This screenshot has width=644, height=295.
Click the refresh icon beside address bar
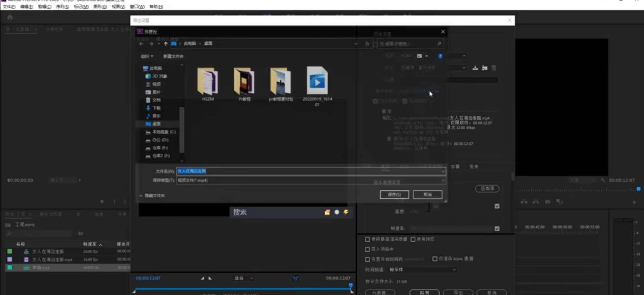click(367, 44)
